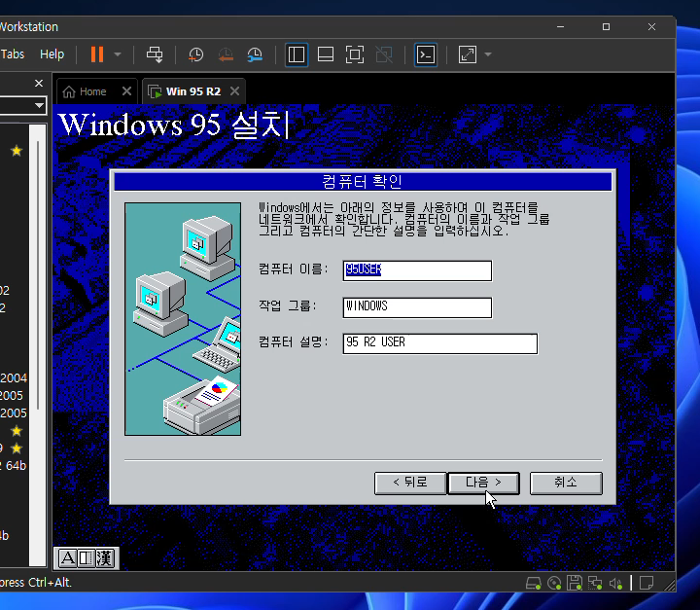Click the '다음 >' next button

click(x=484, y=483)
